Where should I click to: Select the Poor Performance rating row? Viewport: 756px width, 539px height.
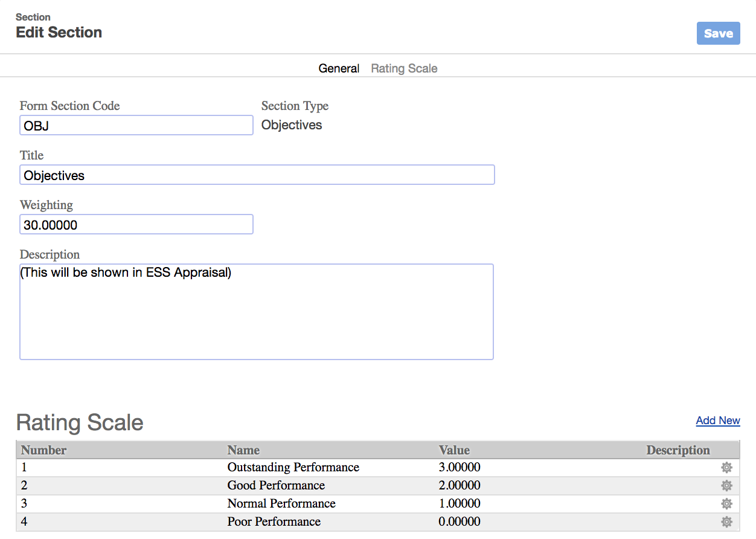click(x=378, y=521)
